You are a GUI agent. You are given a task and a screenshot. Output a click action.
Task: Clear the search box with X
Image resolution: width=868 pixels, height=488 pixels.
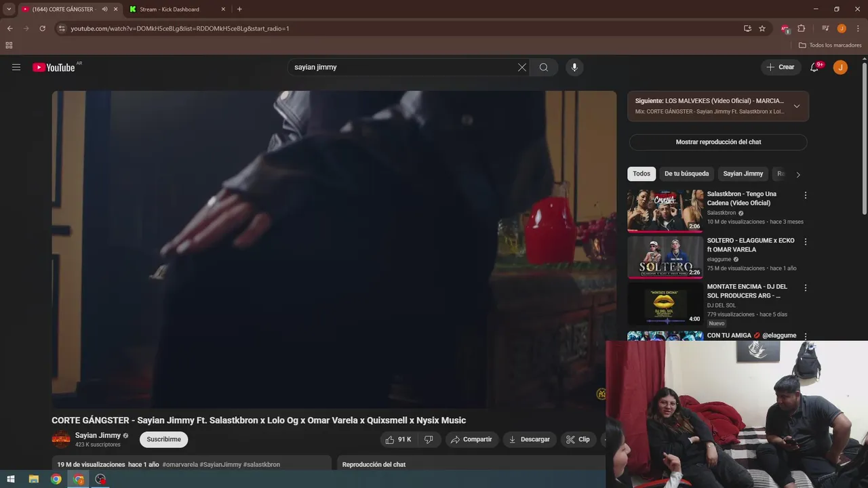(522, 67)
